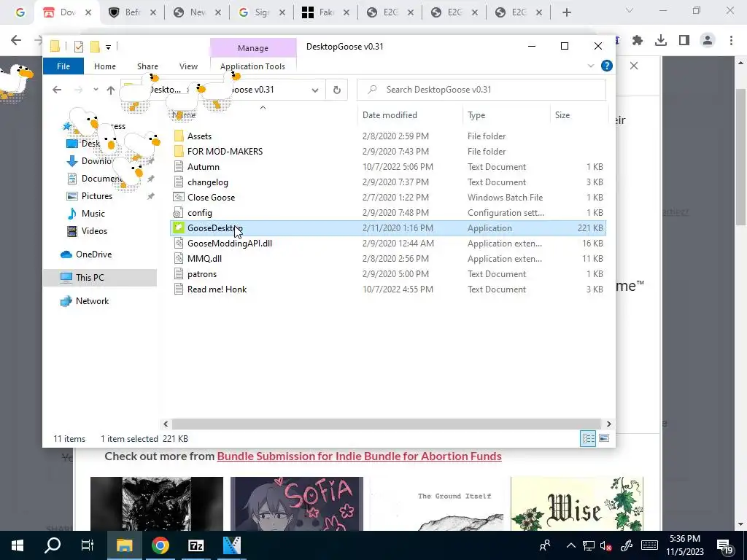Sort files by Date modified column
The width and height of the screenshot is (747, 560).
[390, 114]
